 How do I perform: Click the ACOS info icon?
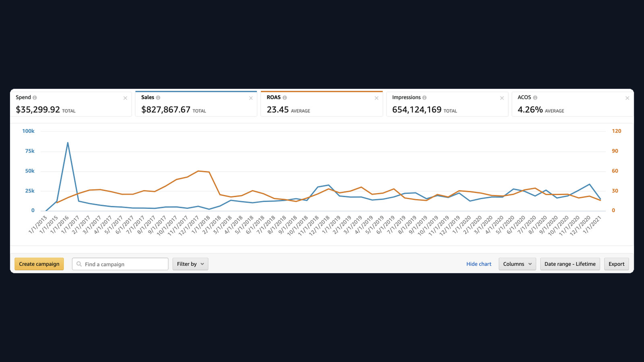535,98
